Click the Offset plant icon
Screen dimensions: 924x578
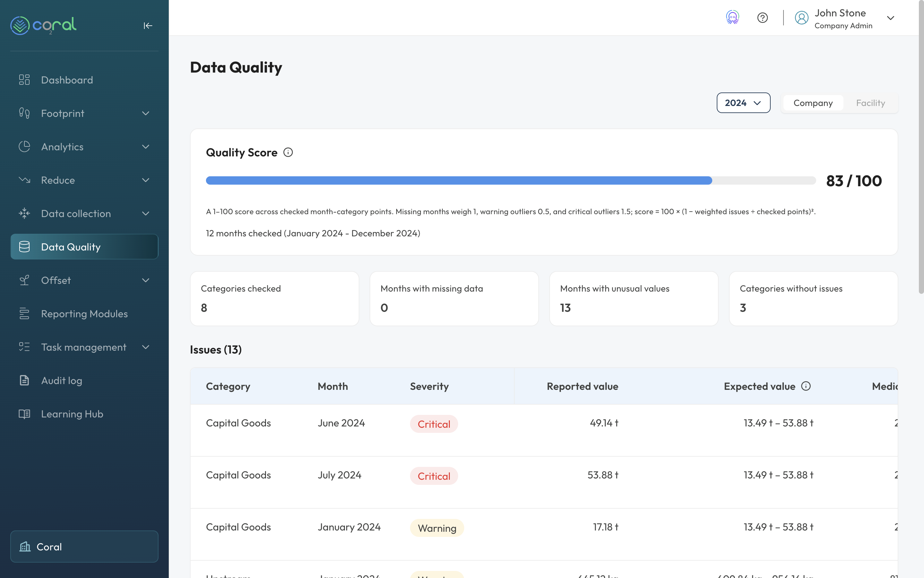[24, 280]
